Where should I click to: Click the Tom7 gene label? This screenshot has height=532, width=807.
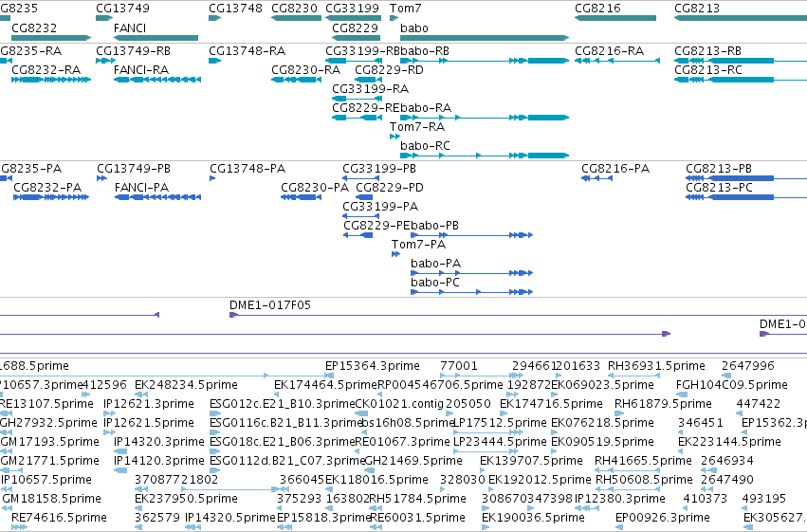[406, 9]
